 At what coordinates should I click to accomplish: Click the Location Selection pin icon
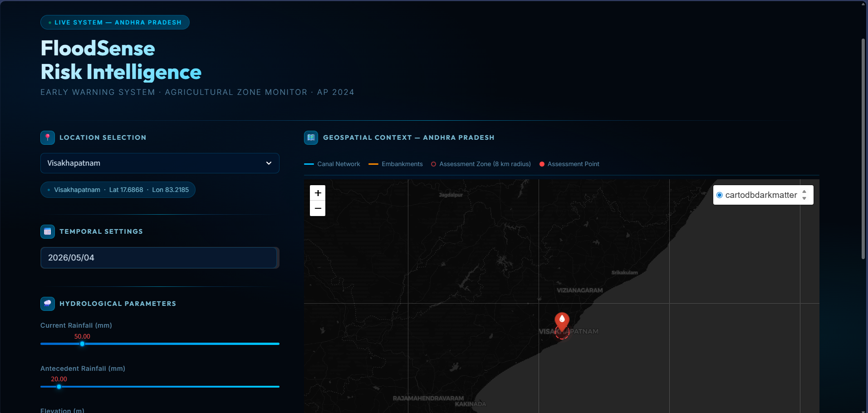pos(48,138)
